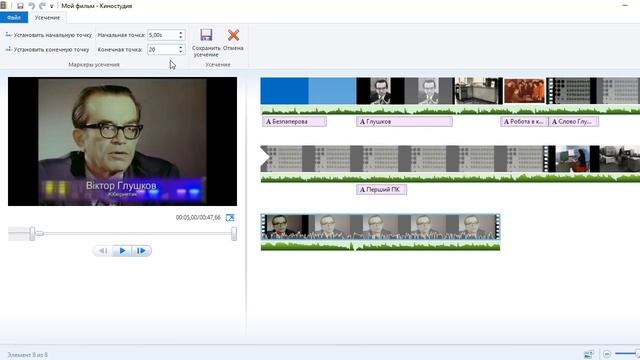Click the left trim handle on preview slider
The width and height of the screenshot is (640, 360).
[x=32, y=234]
